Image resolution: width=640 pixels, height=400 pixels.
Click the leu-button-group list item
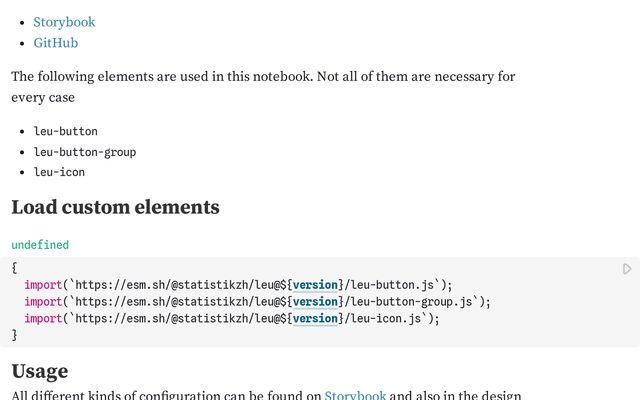85,152
